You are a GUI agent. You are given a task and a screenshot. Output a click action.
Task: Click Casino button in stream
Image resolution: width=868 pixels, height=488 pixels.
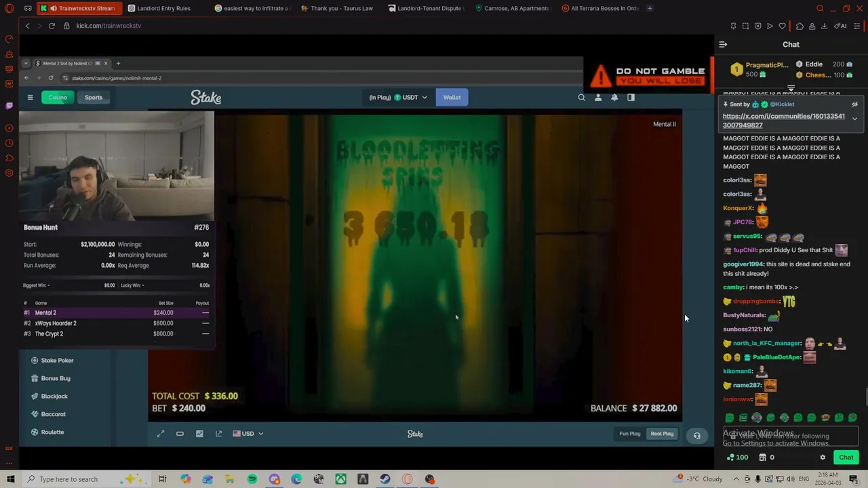(58, 98)
